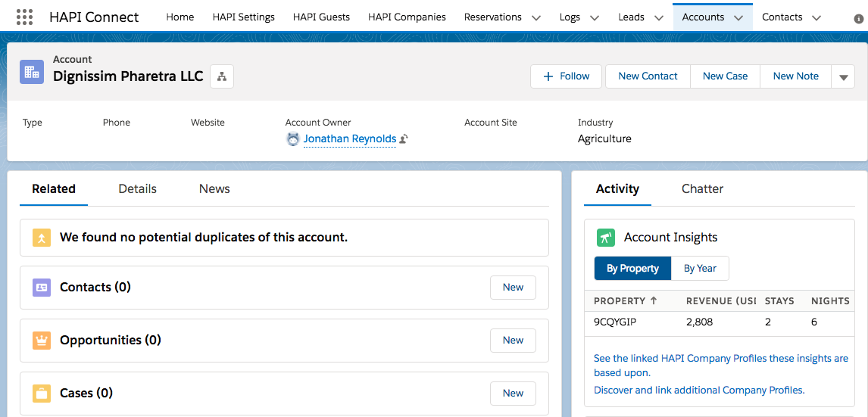Open the Contacts (0) related list
Screen dimensions: 868x417
[95, 287]
